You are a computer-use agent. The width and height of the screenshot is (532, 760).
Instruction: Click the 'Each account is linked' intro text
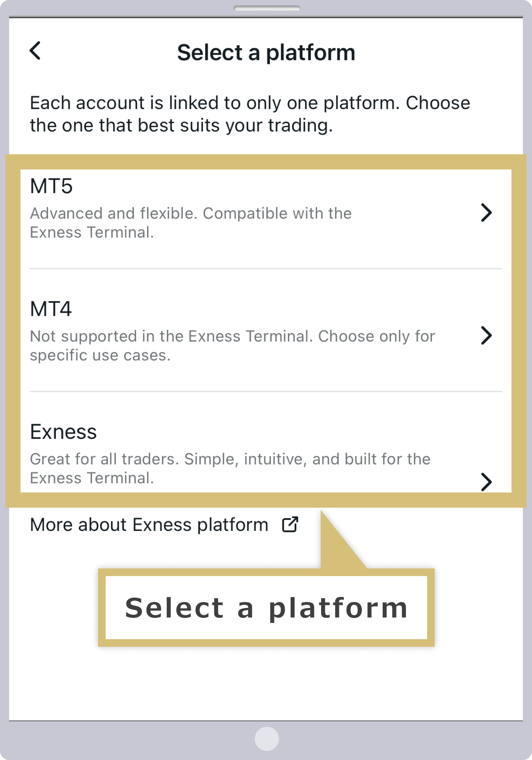250,114
